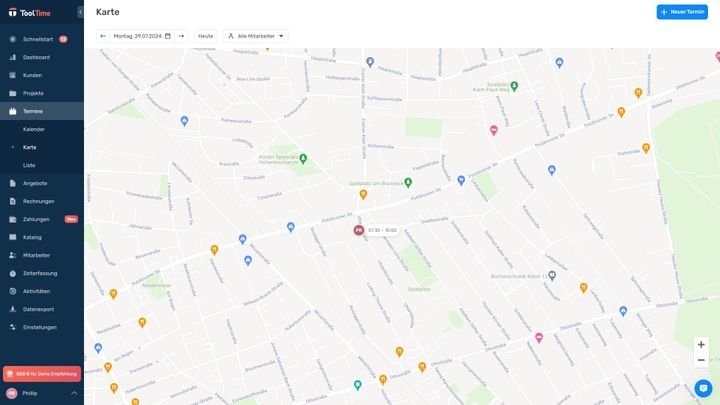Collapse the sidebar with the chevron button
The image size is (720, 405).
tap(80, 12)
